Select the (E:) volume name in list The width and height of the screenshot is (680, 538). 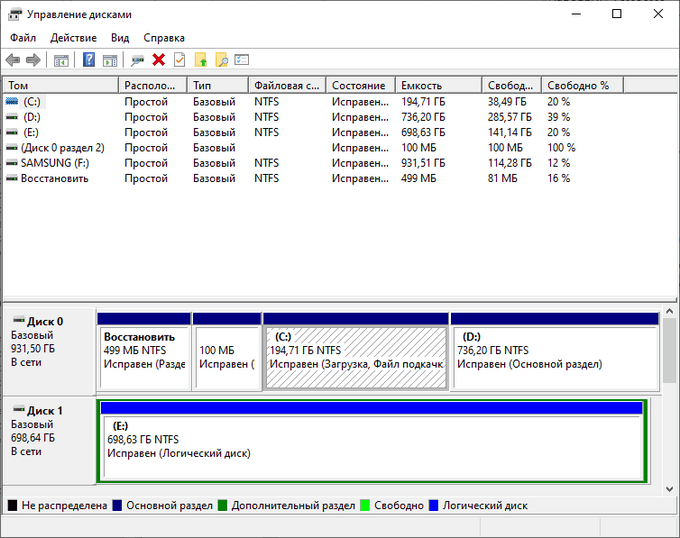(x=31, y=132)
